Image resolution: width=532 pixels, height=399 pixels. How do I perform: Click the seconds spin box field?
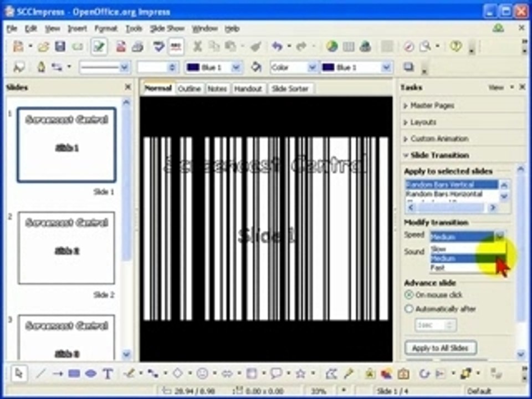tap(436, 325)
